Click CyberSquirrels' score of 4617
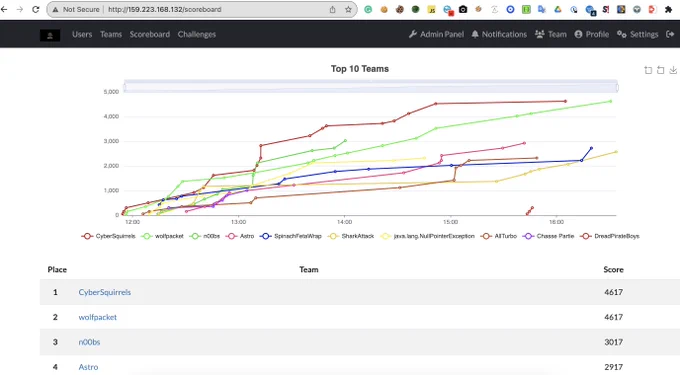Image resolution: width=680 pixels, height=375 pixels. pyautogui.click(x=614, y=292)
